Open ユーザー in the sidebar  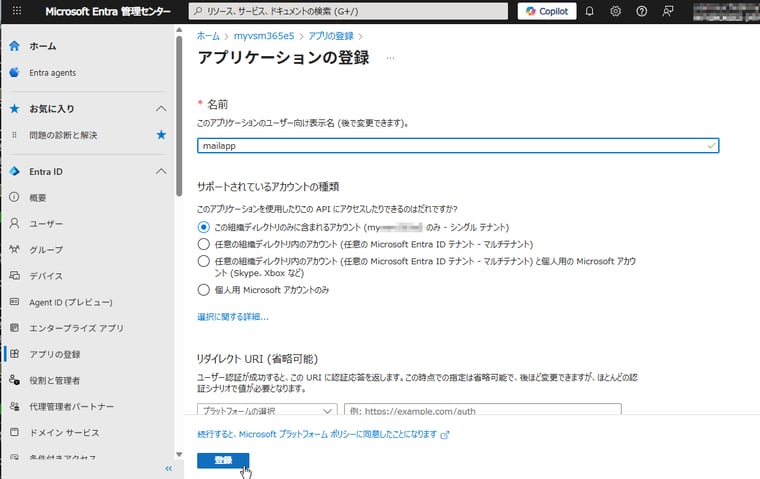click(46, 224)
